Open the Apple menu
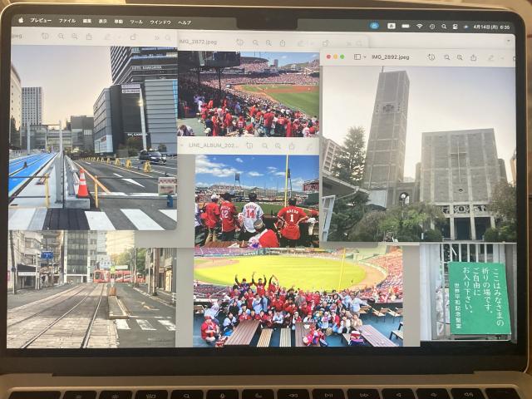The width and height of the screenshot is (532, 399). pyautogui.click(x=21, y=20)
